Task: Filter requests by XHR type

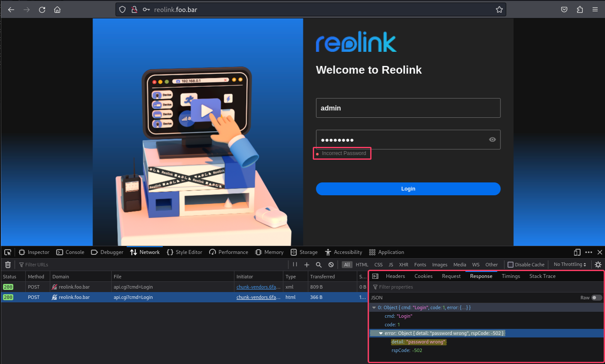Action: [404, 265]
